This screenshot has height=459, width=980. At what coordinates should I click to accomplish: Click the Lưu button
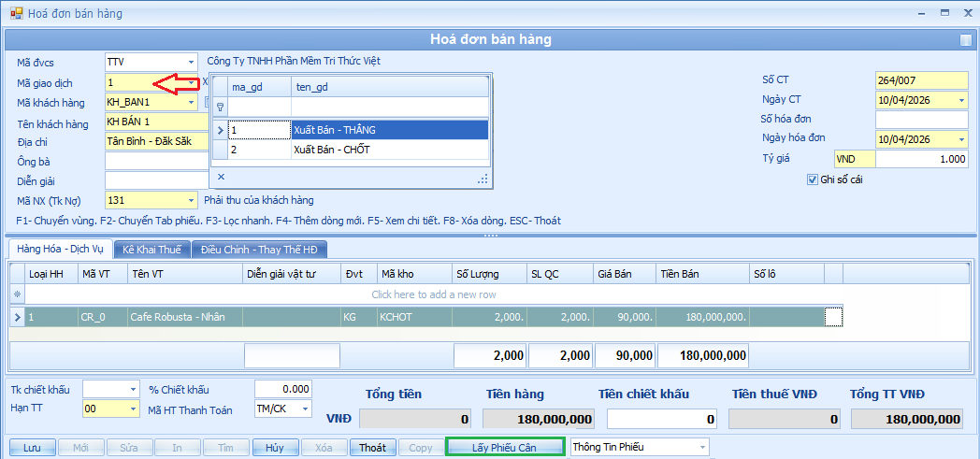[x=32, y=448]
